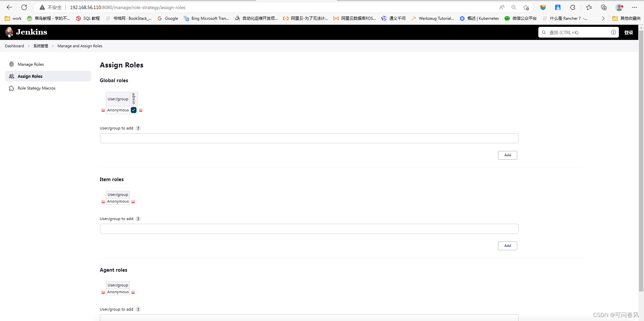The width and height of the screenshot is (644, 321).
Task: Go to Dashboard breadcrumb
Action: click(14, 46)
